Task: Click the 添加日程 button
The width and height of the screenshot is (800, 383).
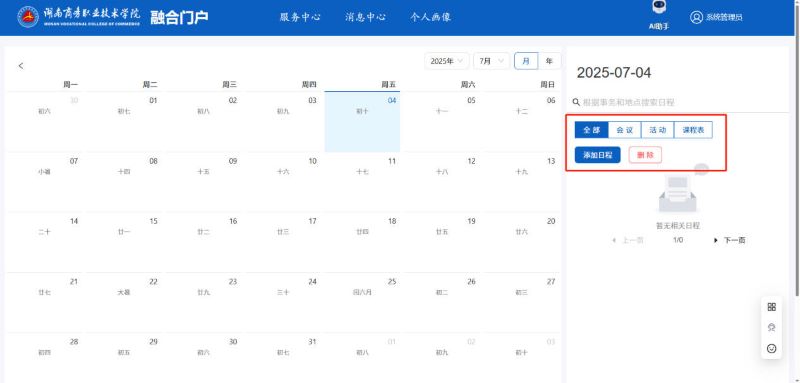Action: click(x=597, y=155)
